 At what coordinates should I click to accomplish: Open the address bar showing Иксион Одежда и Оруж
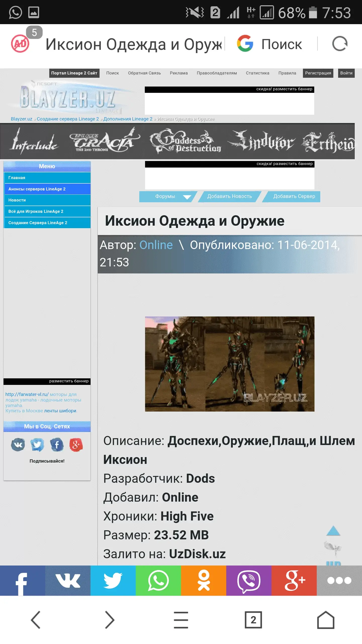(134, 44)
